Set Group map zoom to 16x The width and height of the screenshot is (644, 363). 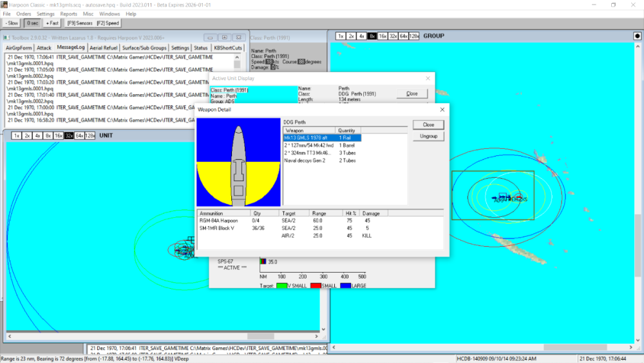click(383, 36)
